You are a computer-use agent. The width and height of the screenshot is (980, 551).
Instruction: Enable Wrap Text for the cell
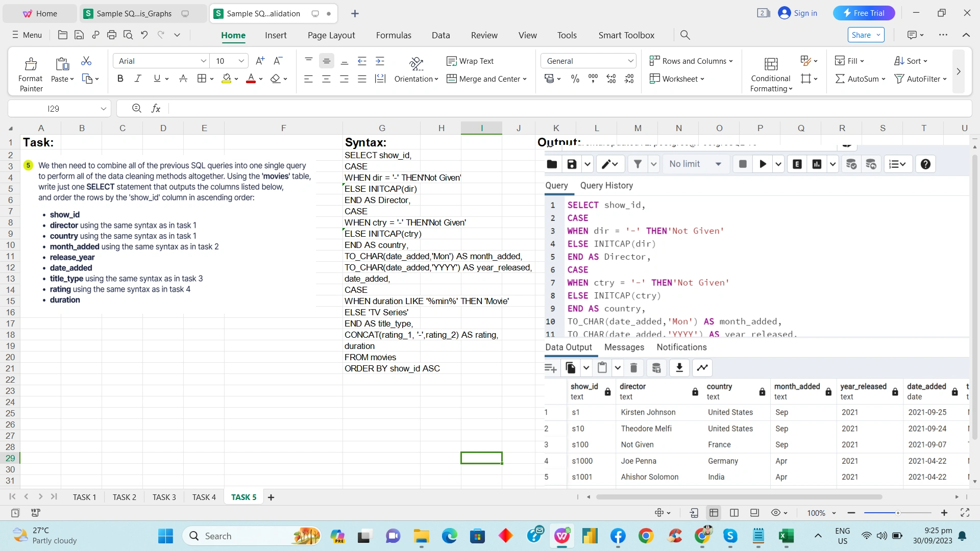click(471, 61)
